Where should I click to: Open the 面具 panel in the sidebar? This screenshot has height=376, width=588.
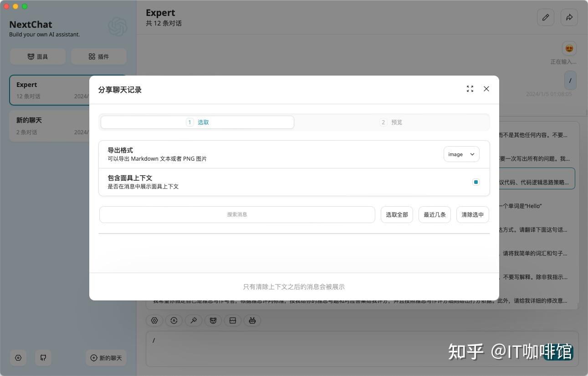point(38,56)
